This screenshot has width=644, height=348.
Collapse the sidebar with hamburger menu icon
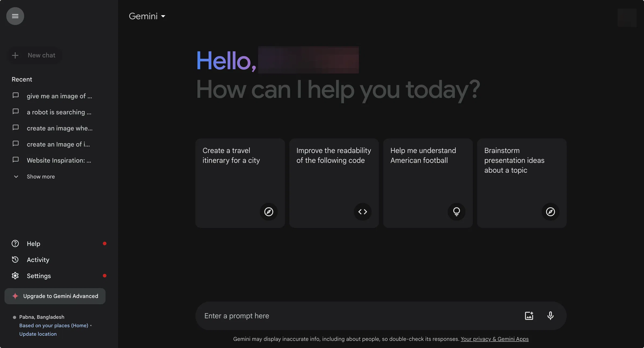coord(15,16)
